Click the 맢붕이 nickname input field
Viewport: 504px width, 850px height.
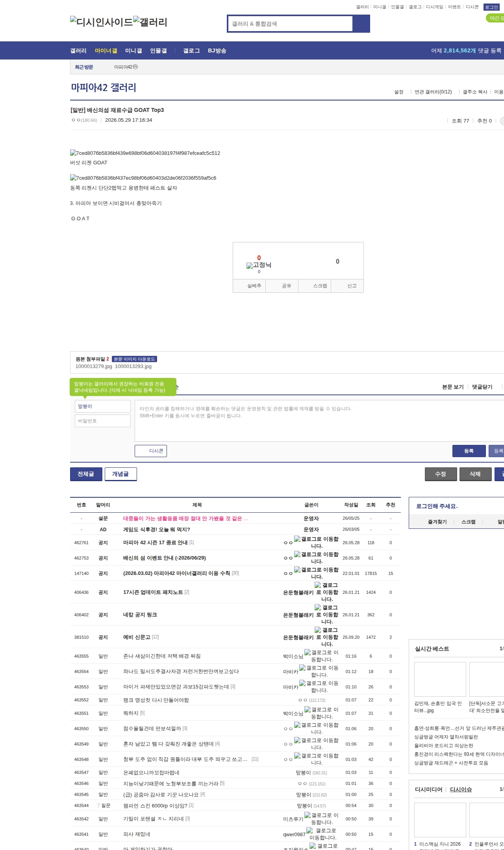coord(103,406)
